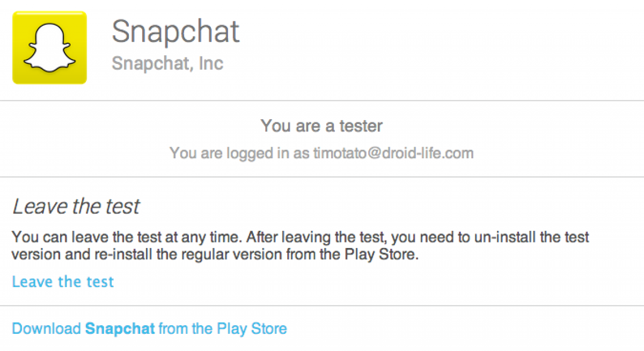Viewport: 644px width, 351px height.
Task: Click the "You are logged in as" text
Action: pyautogui.click(x=239, y=153)
